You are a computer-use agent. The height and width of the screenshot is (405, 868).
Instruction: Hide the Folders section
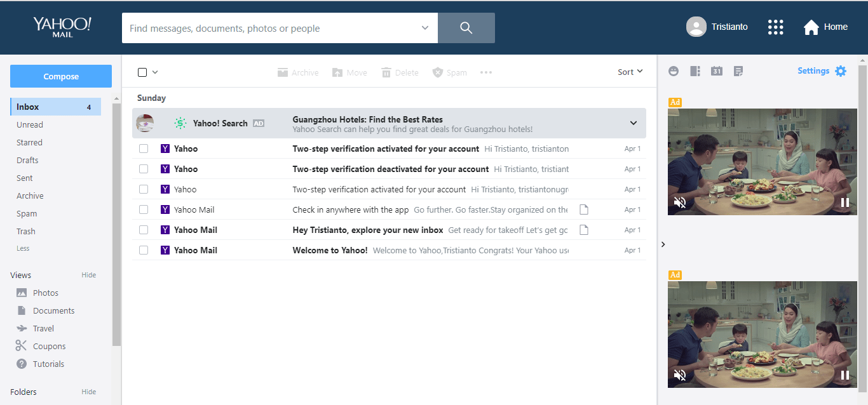pyautogui.click(x=89, y=392)
